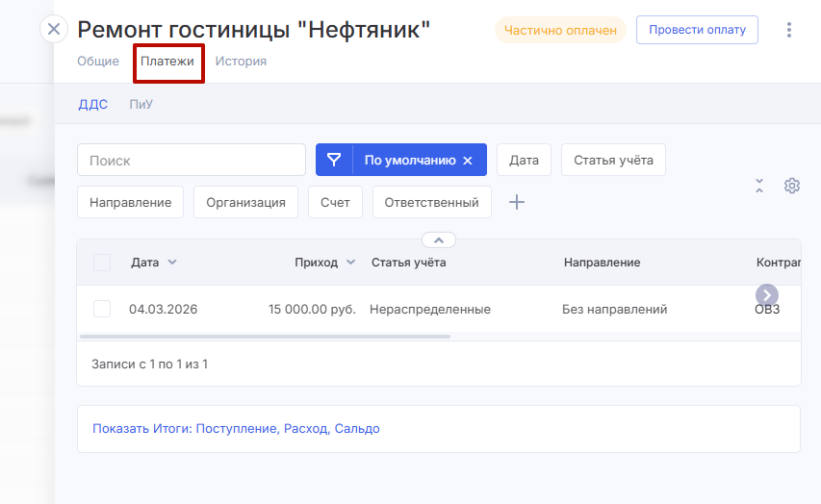Screen dimensions: 821x504
Task: Close the project panel with X icon
Action: coord(54,29)
